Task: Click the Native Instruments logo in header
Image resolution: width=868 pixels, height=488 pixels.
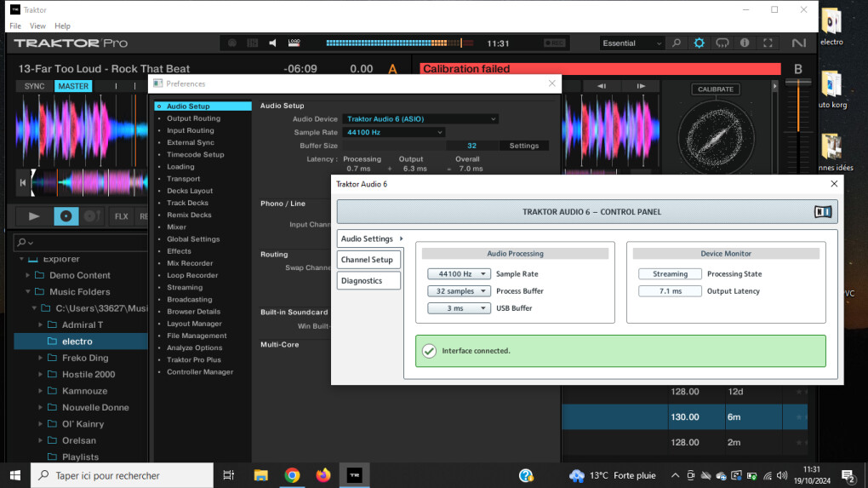Action: 798,43
